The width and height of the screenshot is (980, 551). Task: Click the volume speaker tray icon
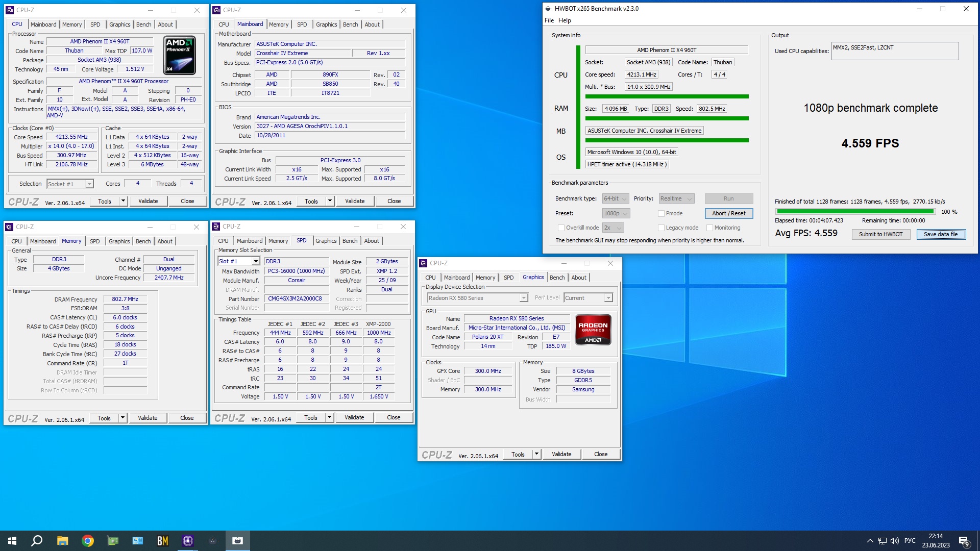(x=894, y=541)
